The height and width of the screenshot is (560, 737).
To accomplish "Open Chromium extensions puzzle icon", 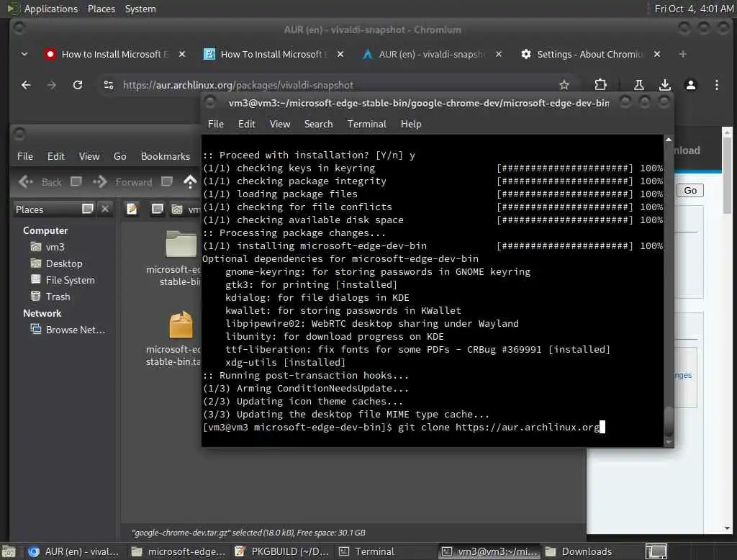I will tap(600, 85).
